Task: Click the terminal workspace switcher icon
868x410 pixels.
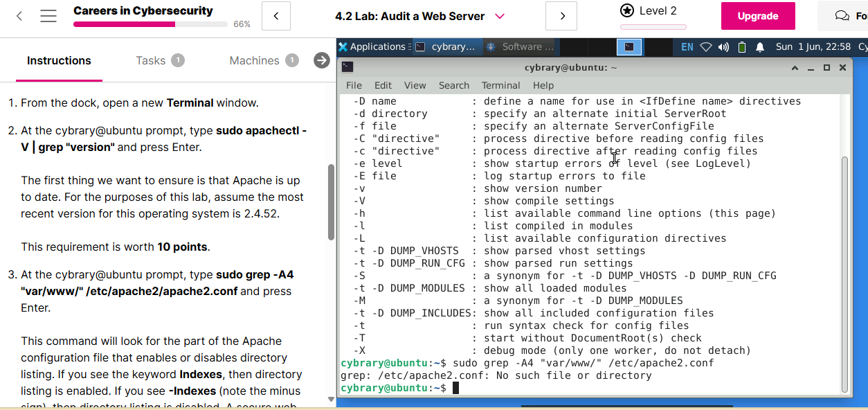Action: coord(629,46)
